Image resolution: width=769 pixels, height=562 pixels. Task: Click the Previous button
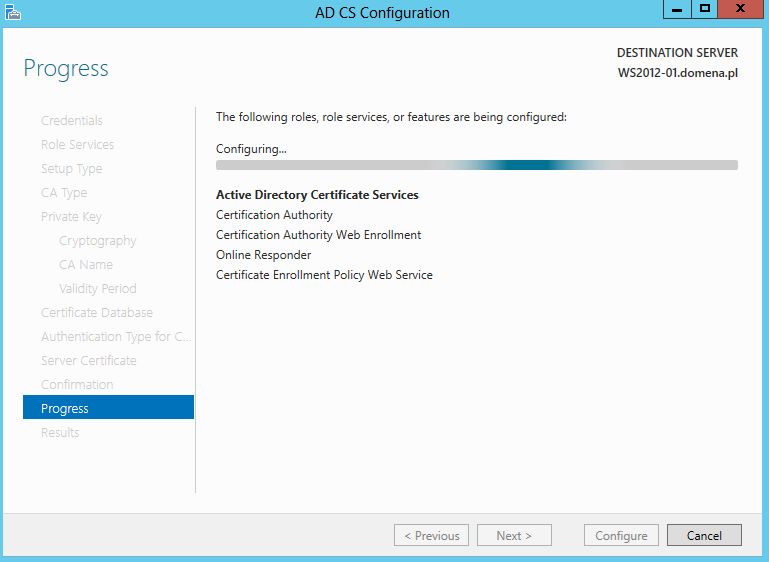click(431, 536)
